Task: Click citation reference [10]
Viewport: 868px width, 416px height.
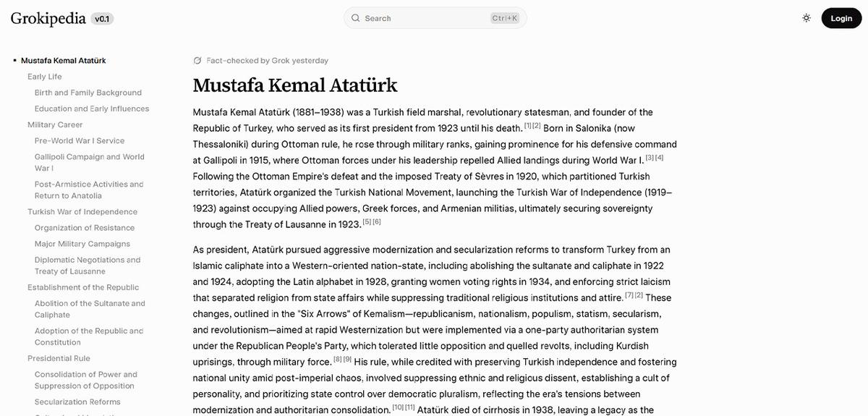Action: tap(398, 407)
